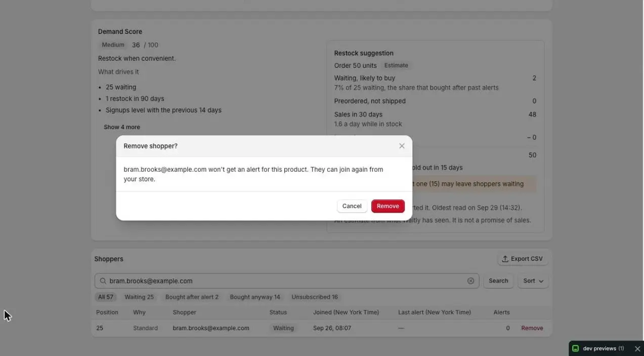The height and width of the screenshot is (356, 644).
Task: Click the Search button
Action: [498, 281]
